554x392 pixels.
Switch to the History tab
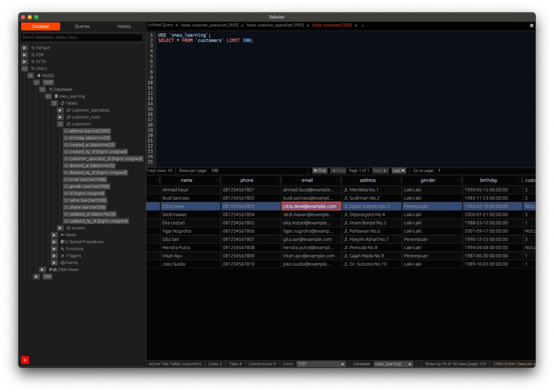pos(124,26)
